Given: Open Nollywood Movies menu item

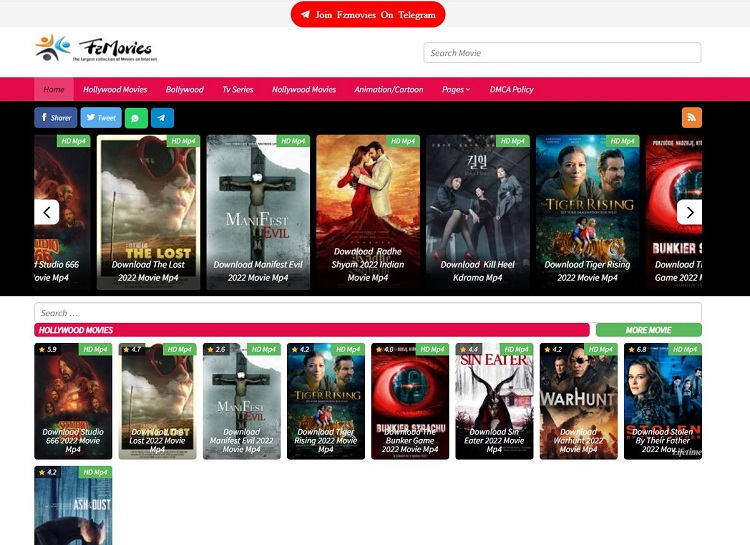Looking at the screenshot, I should tap(304, 89).
